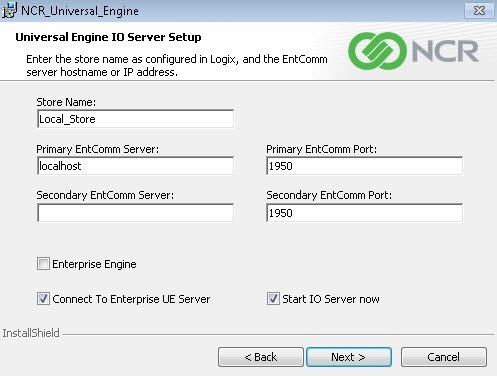Click the Connect To Enterprise UE Server label
This screenshot has width=497, height=376.
[x=131, y=299]
